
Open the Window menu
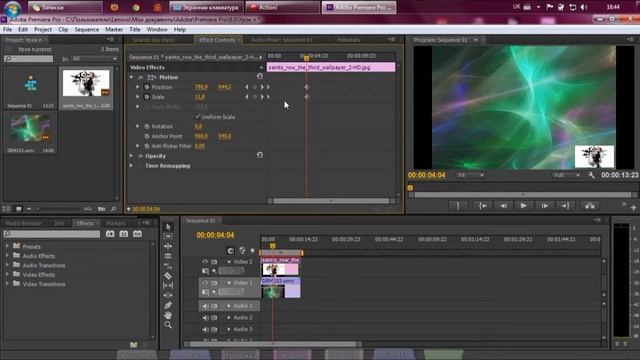click(x=157, y=29)
